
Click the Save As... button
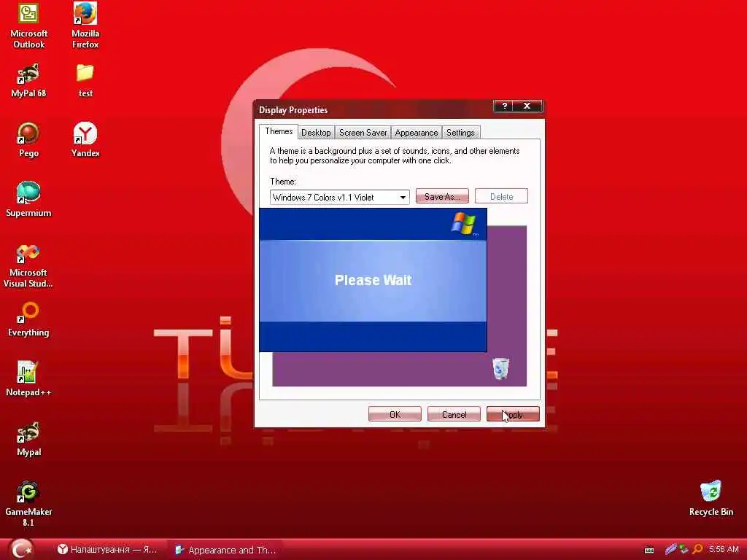pos(442,196)
